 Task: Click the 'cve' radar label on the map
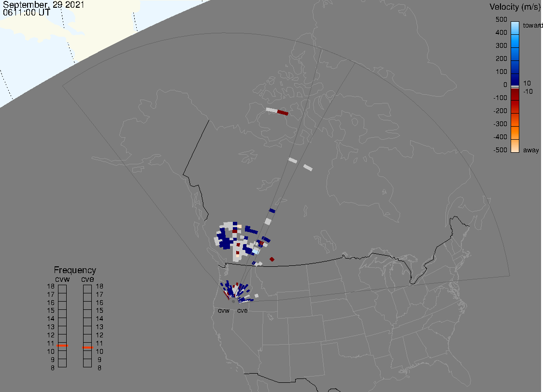[x=243, y=311]
